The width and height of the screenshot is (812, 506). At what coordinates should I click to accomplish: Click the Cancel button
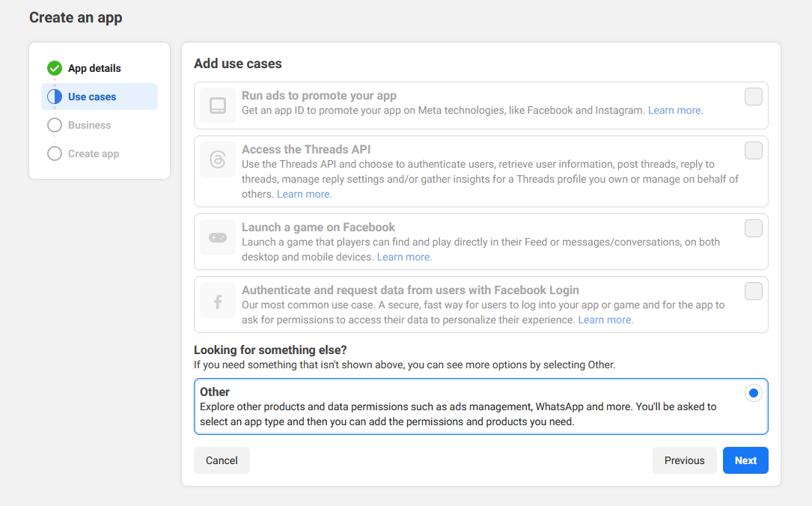pyautogui.click(x=222, y=460)
